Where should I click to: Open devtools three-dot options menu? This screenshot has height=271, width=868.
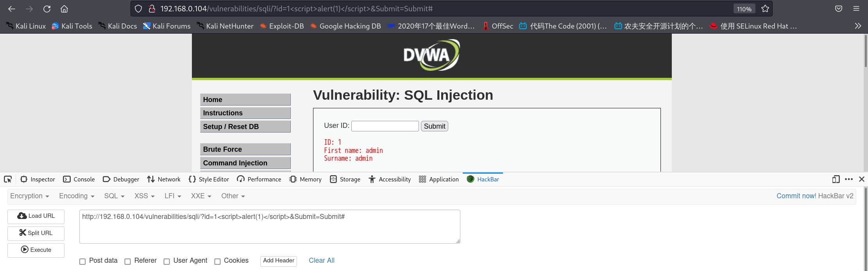pos(849,179)
